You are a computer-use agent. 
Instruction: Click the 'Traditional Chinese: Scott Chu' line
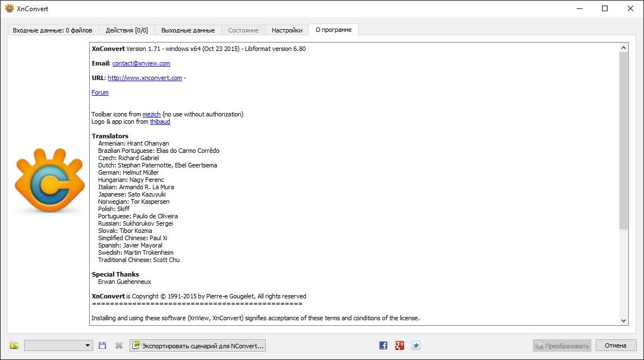tap(138, 260)
